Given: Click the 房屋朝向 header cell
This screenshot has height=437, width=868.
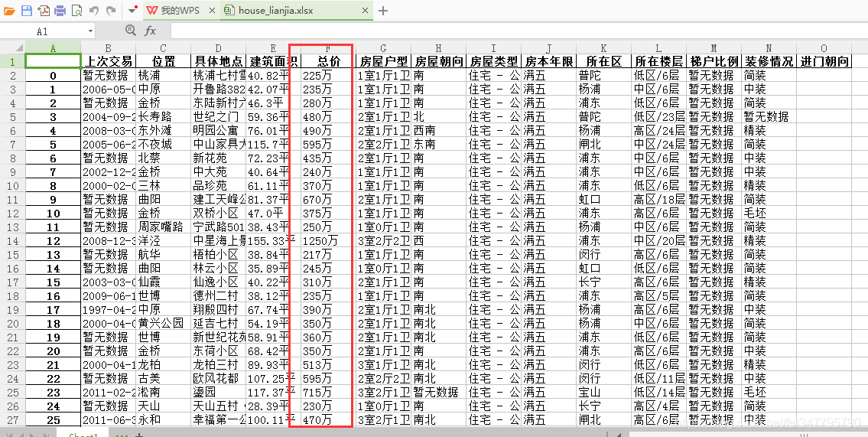Looking at the screenshot, I should [438, 61].
